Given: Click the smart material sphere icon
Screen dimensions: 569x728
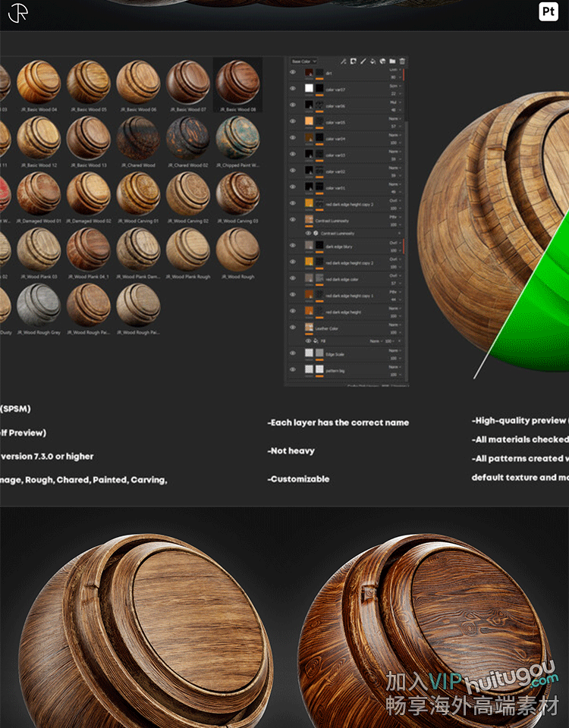Looking at the screenshot, I should [x=383, y=61].
